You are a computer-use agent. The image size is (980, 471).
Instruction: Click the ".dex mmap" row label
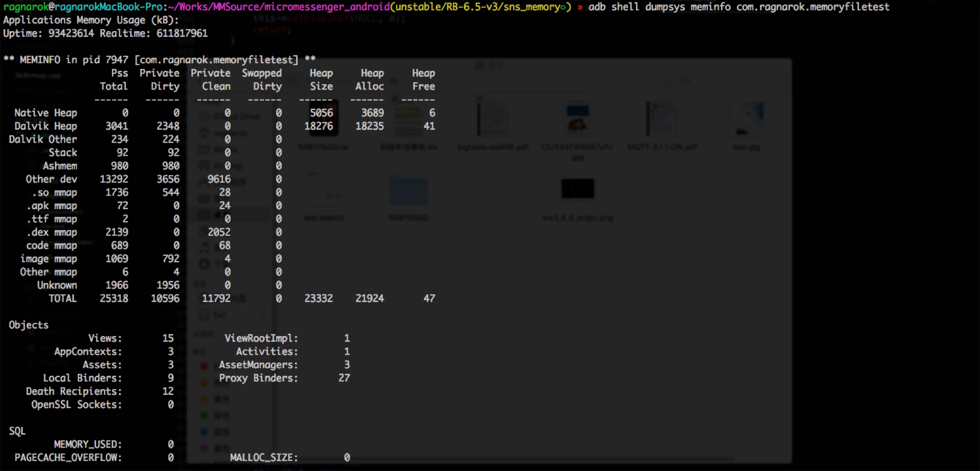point(52,233)
